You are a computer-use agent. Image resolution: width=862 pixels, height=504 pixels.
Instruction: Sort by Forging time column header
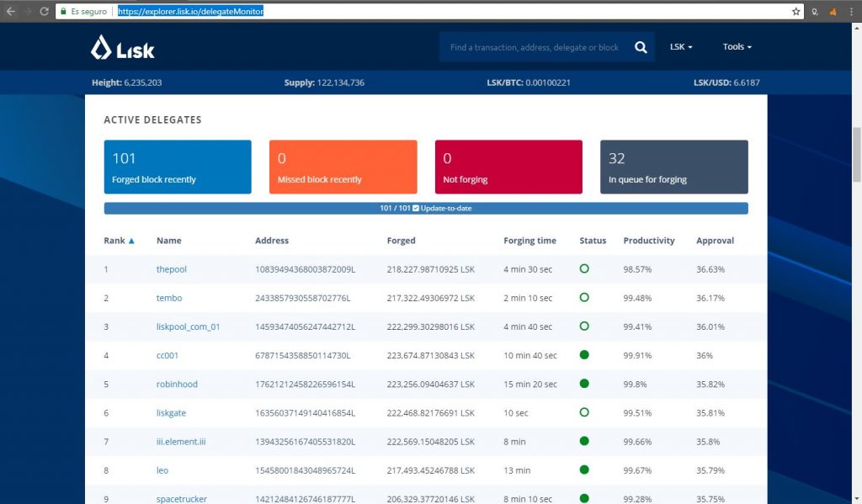[529, 240]
